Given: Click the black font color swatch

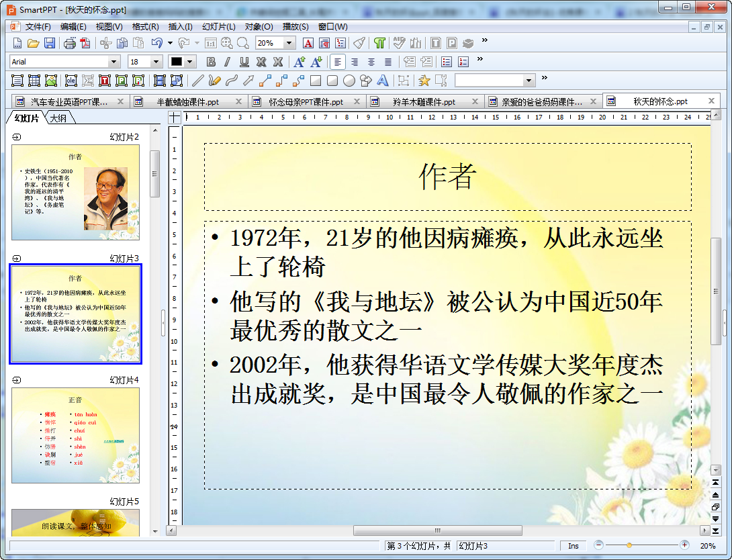Looking at the screenshot, I should 177,62.
